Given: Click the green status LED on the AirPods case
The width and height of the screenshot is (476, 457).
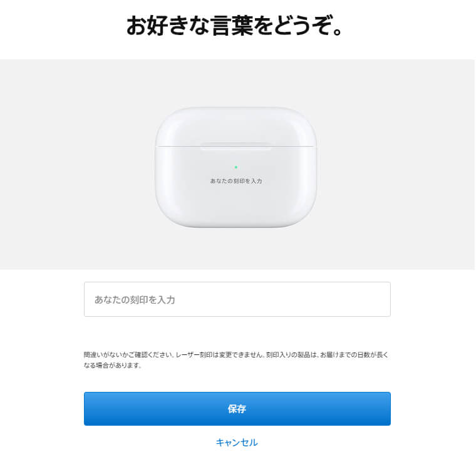Looking at the screenshot, I should click(236, 167).
